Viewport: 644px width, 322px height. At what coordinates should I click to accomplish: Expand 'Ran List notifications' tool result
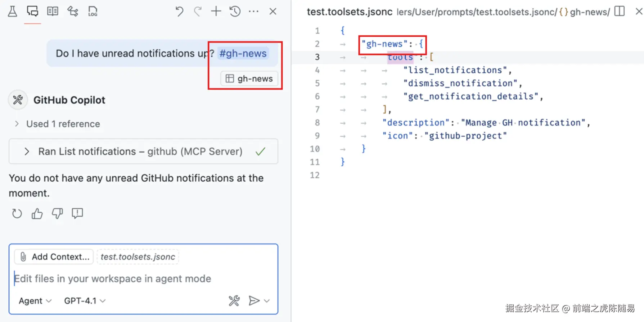point(27,151)
